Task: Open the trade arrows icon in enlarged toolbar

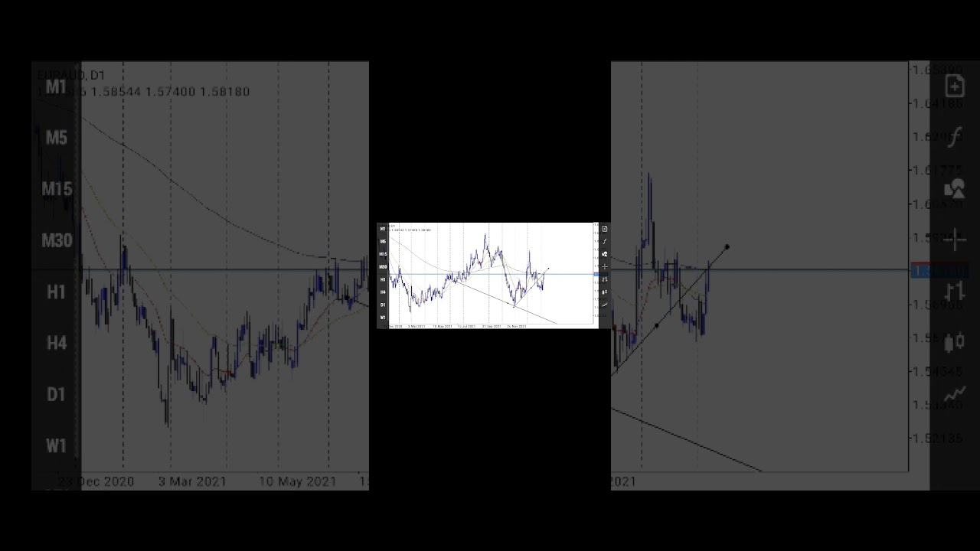Action: (954, 292)
